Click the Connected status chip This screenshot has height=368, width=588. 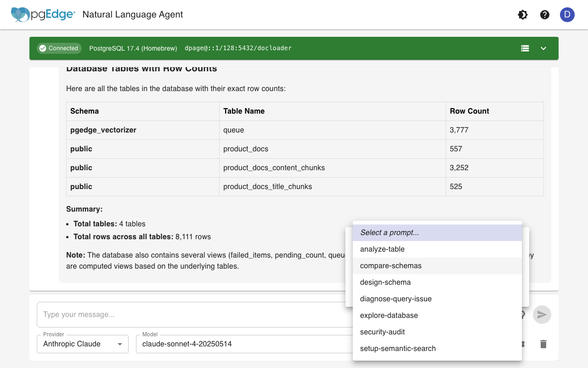[59, 48]
